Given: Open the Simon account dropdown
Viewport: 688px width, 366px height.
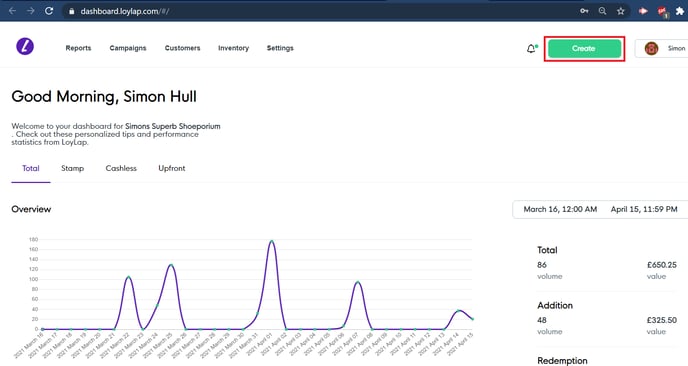Looking at the screenshot, I should coord(663,48).
